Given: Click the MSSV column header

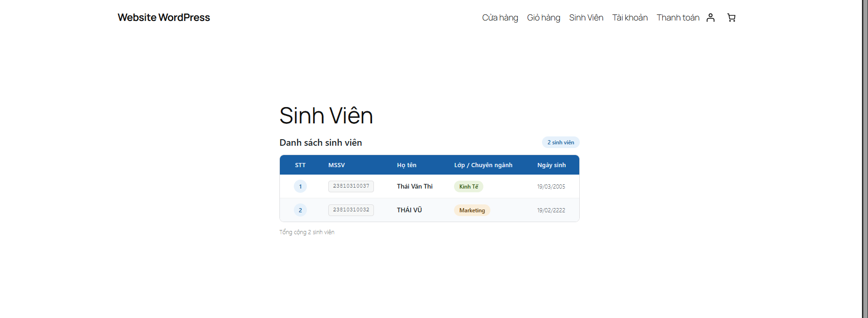Looking at the screenshot, I should (x=337, y=165).
